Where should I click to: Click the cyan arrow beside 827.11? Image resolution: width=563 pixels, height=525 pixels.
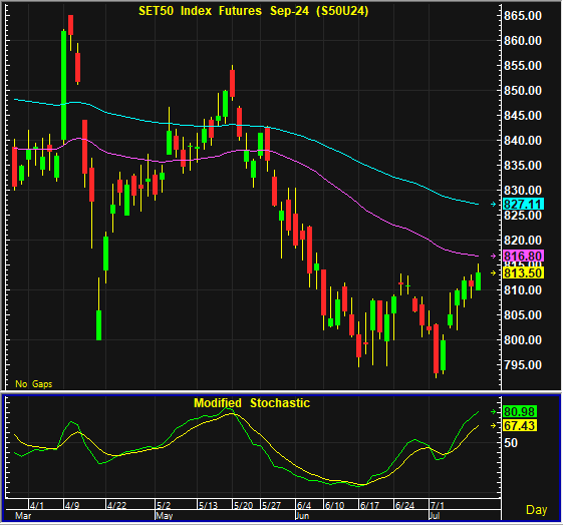tap(493, 204)
